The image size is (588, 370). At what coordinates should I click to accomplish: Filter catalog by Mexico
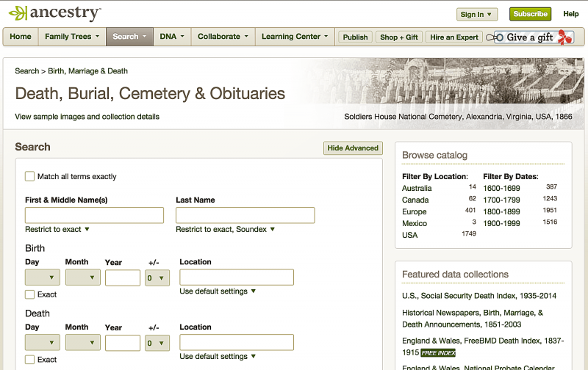click(415, 223)
